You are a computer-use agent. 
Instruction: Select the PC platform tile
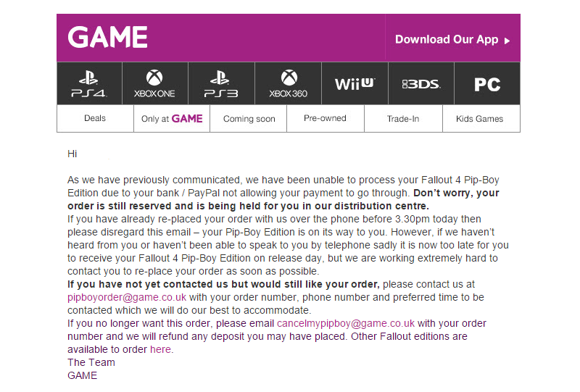(487, 83)
